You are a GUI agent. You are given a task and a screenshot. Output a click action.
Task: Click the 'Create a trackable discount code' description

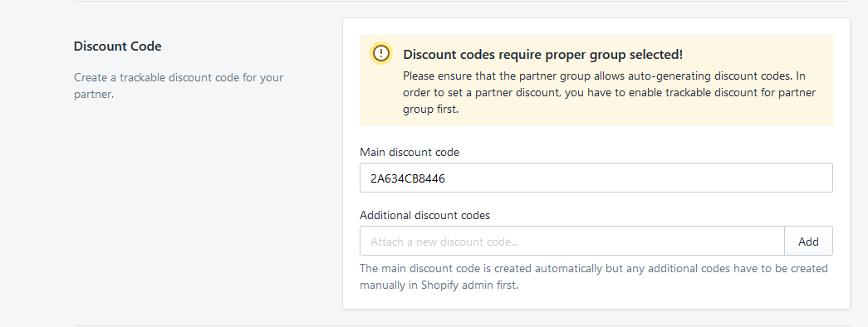point(179,85)
